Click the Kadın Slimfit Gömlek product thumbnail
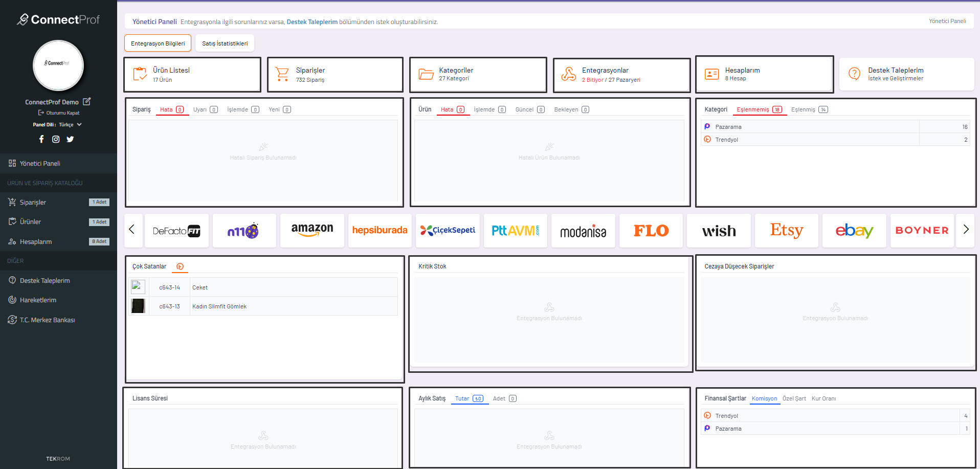980x469 pixels. point(138,306)
